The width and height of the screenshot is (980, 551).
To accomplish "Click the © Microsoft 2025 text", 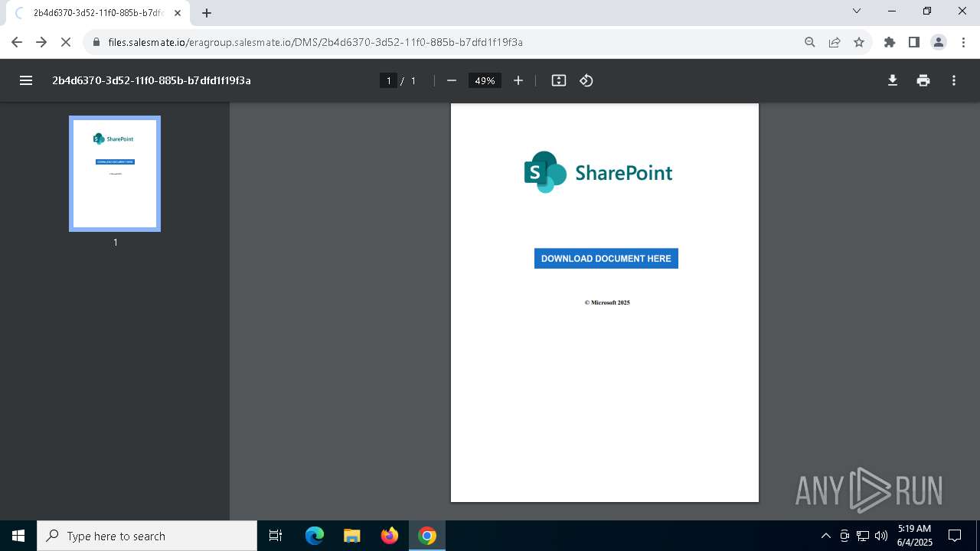I will 607,302.
